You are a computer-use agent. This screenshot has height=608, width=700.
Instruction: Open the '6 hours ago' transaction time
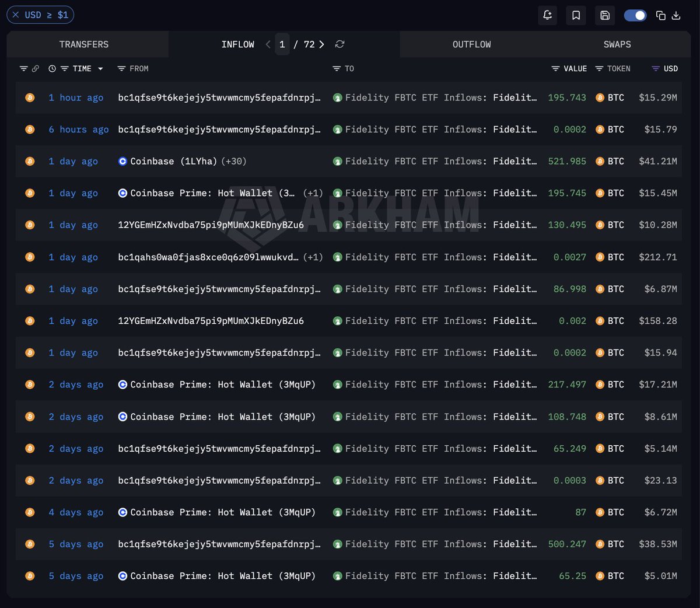tap(79, 130)
